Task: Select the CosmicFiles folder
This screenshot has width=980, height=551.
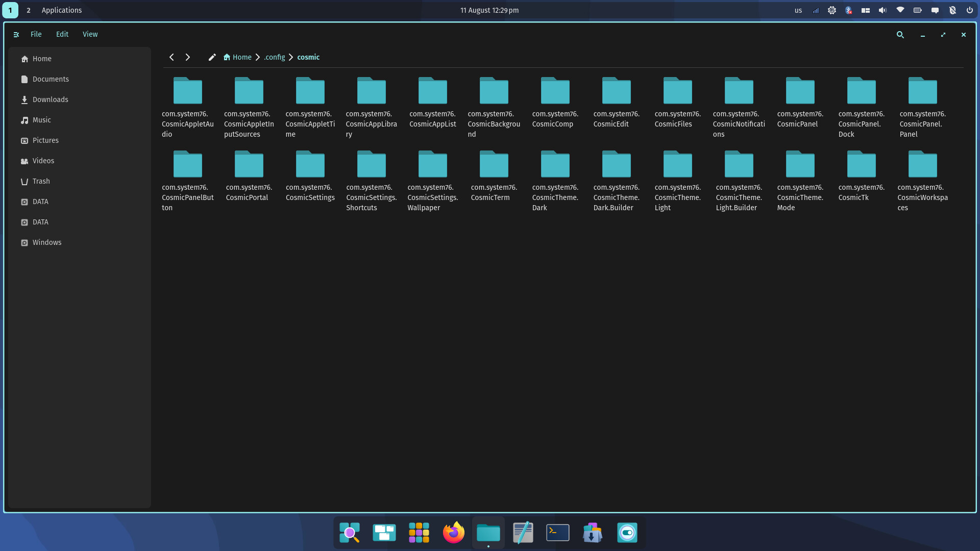Action: click(x=678, y=102)
